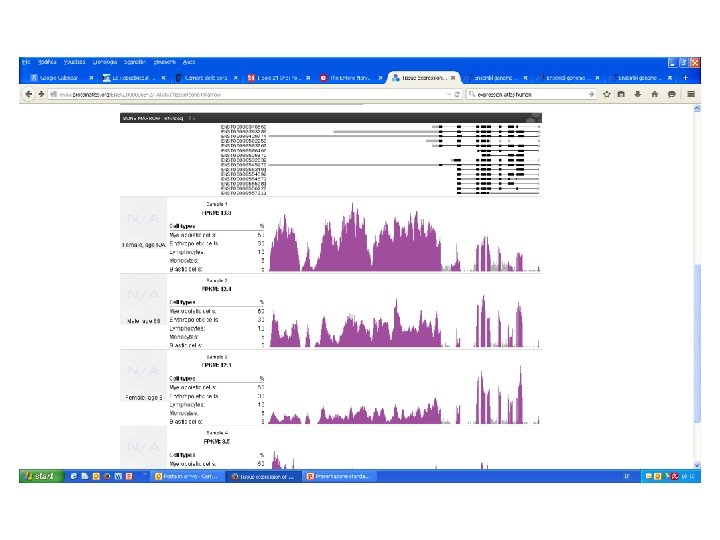
Task: Click 'Lymphocytes' row under Sample 1
Action: (x=217, y=252)
